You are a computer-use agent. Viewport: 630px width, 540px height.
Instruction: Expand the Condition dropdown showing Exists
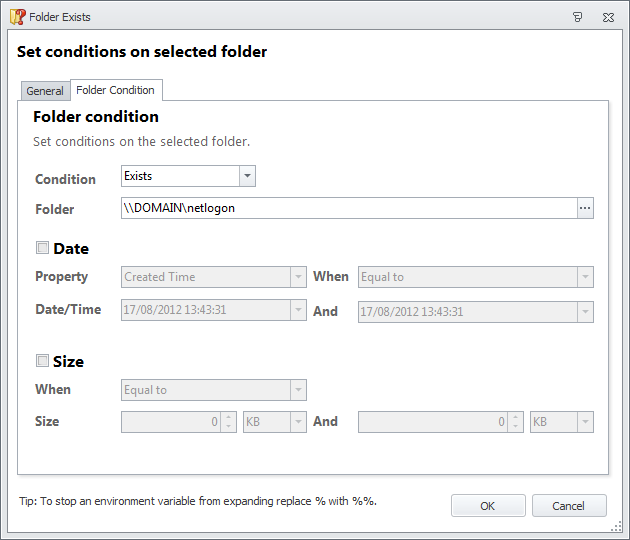(247, 176)
